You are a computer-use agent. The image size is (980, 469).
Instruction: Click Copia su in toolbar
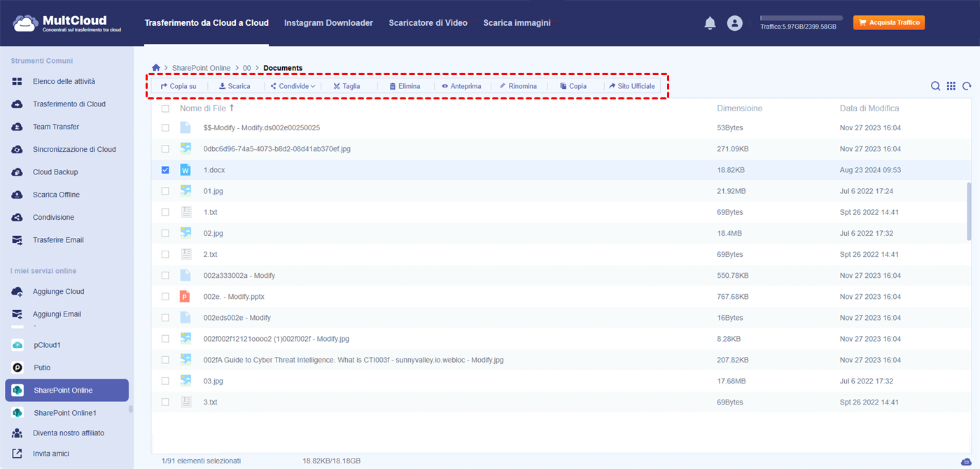pyautogui.click(x=178, y=86)
